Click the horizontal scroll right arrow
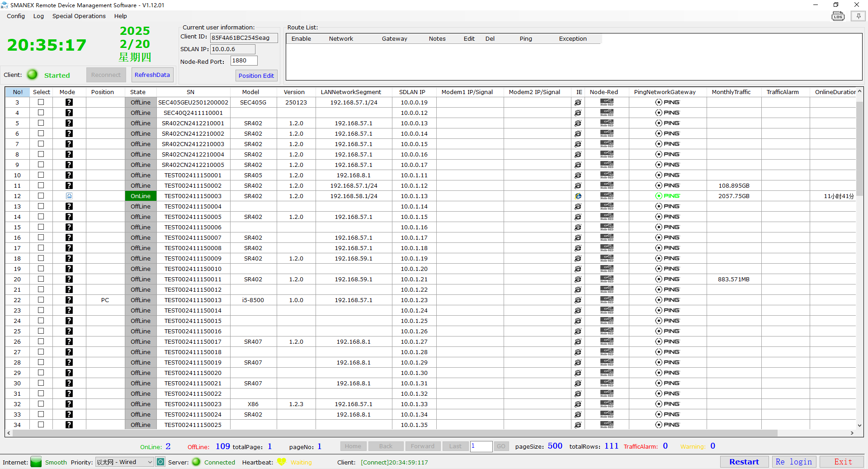 pyautogui.click(x=852, y=433)
